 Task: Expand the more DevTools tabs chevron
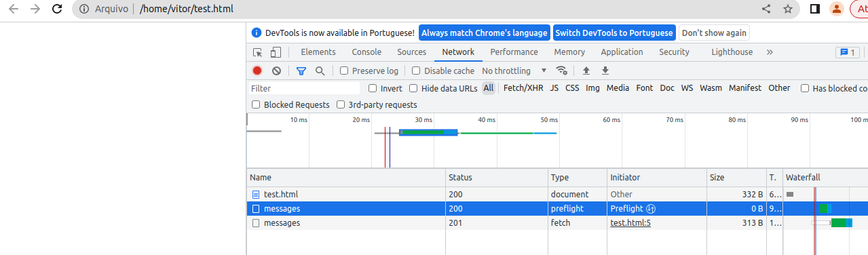pyautogui.click(x=770, y=52)
